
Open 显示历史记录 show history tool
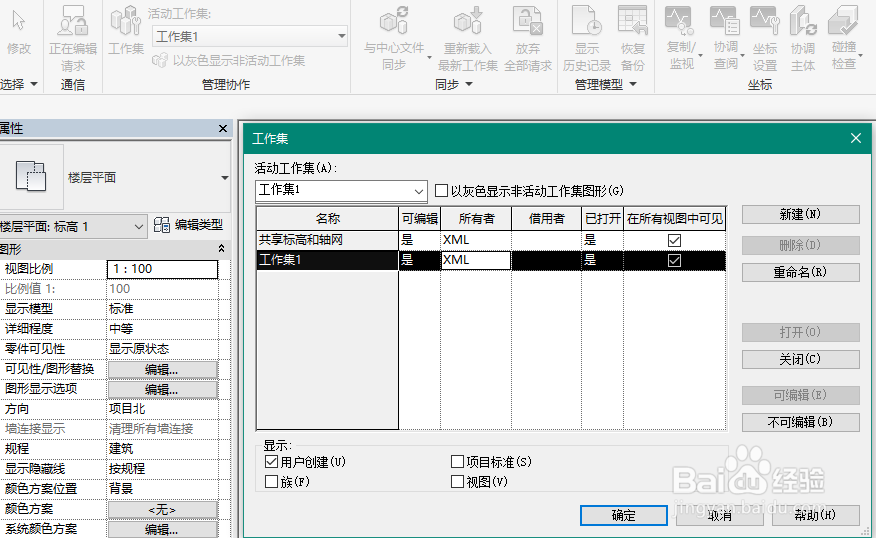(587, 38)
